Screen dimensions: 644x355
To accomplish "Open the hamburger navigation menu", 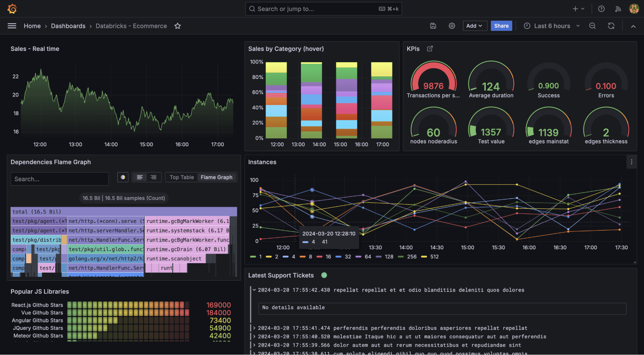I will (x=12, y=26).
